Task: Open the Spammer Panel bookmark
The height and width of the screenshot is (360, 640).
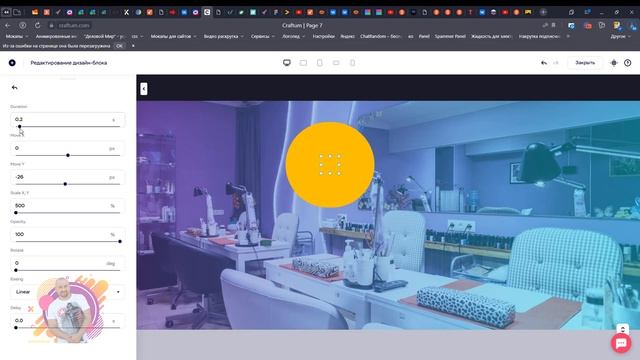Action: click(450, 36)
